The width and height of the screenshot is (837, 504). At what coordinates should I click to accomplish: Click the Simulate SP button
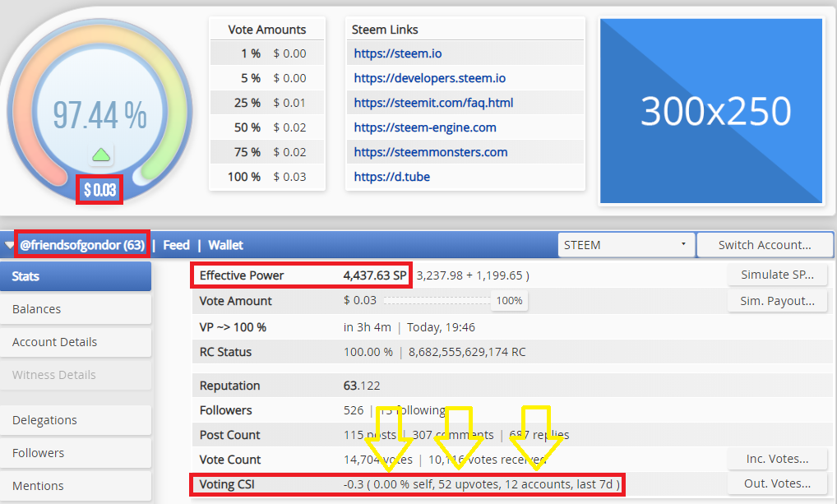click(777, 275)
